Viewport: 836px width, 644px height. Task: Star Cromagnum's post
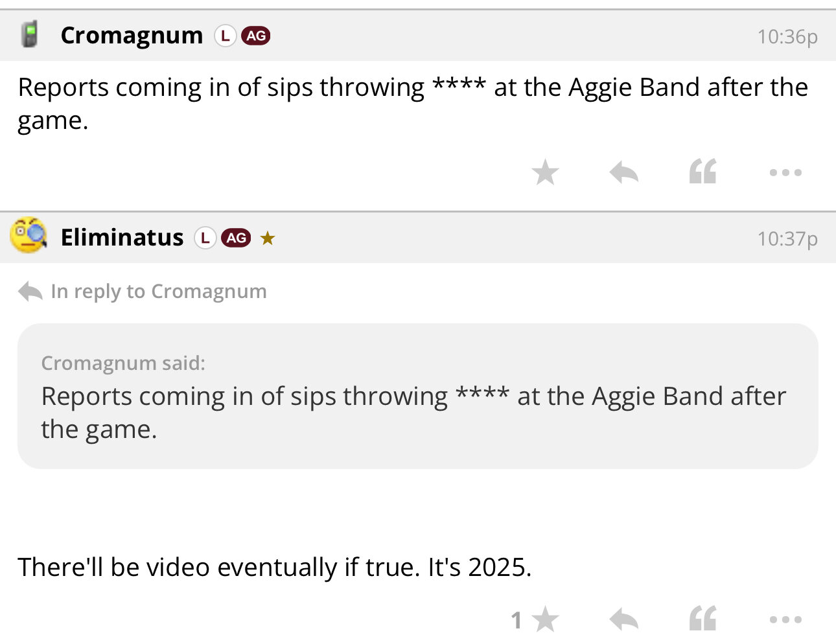point(545,172)
